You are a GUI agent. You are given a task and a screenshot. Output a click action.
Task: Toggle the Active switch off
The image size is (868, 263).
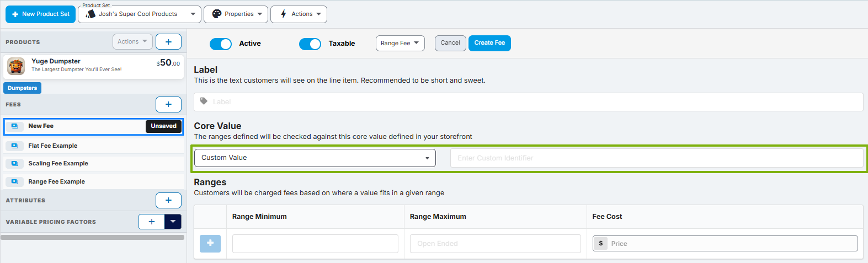[x=221, y=44]
